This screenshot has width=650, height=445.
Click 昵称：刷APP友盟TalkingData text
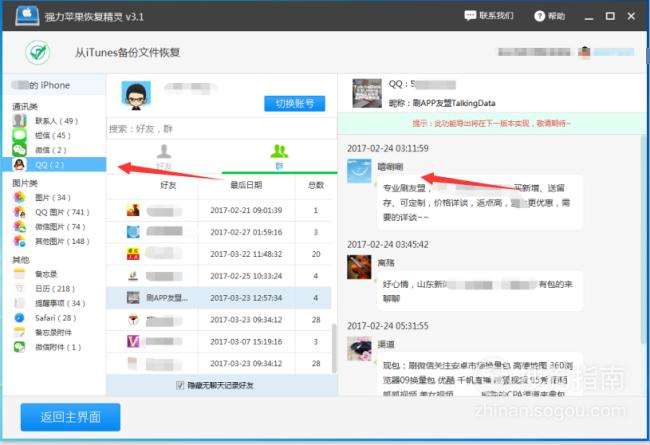tap(442, 103)
